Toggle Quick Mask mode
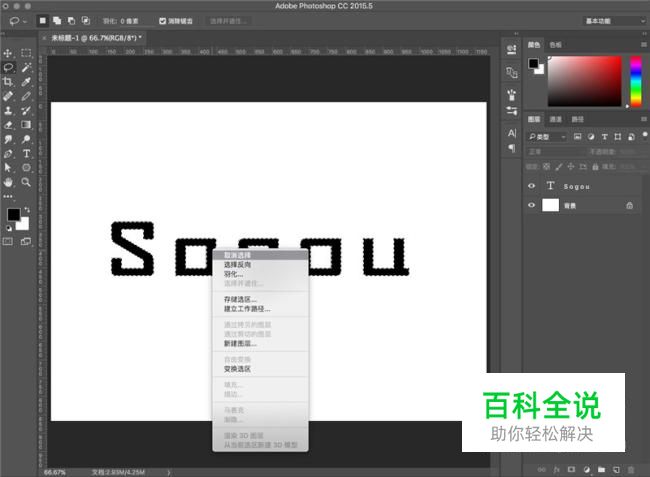Image resolution: width=650 pixels, height=477 pixels. 8,241
